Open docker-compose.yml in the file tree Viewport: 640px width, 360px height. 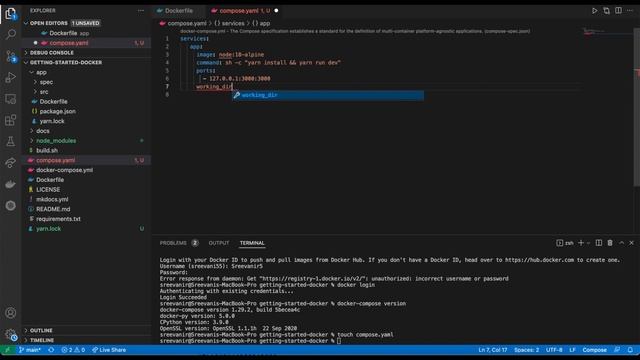tap(86, 170)
